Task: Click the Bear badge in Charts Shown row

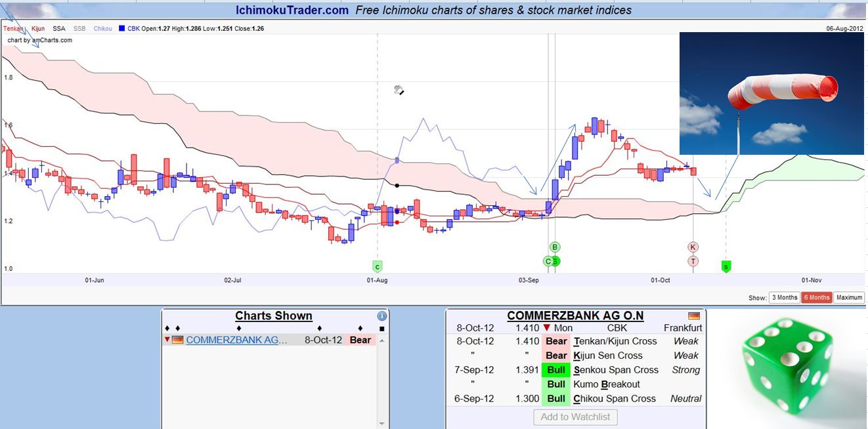Action: click(x=360, y=340)
